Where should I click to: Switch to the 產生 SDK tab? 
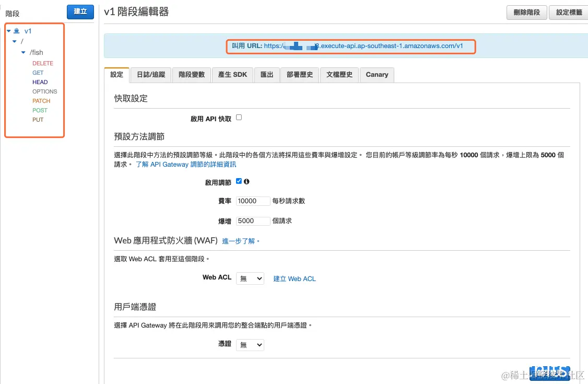[x=232, y=75]
